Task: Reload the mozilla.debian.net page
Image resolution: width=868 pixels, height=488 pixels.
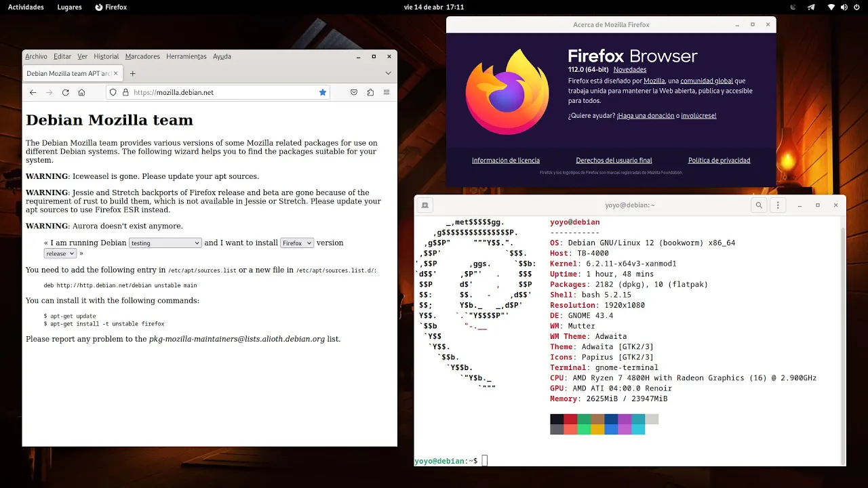Action: (66, 92)
